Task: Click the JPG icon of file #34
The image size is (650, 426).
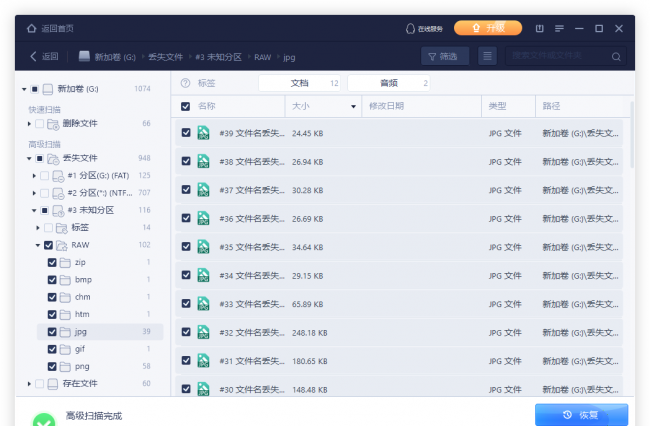Action: [203, 275]
